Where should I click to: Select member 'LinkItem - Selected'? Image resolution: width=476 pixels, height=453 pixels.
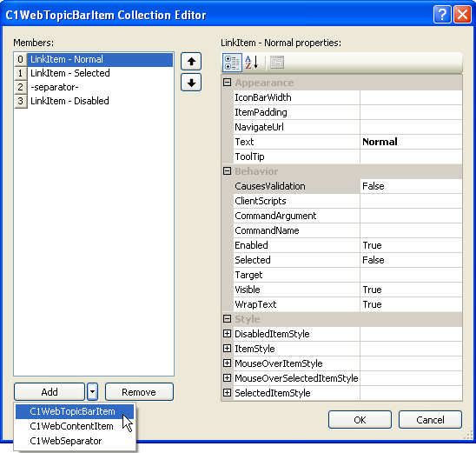point(94,73)
